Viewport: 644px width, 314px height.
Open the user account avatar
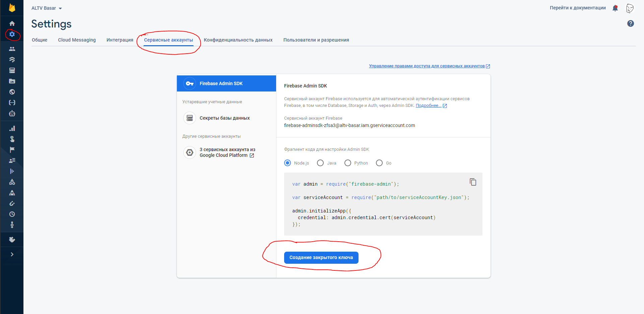click(630, 8)
